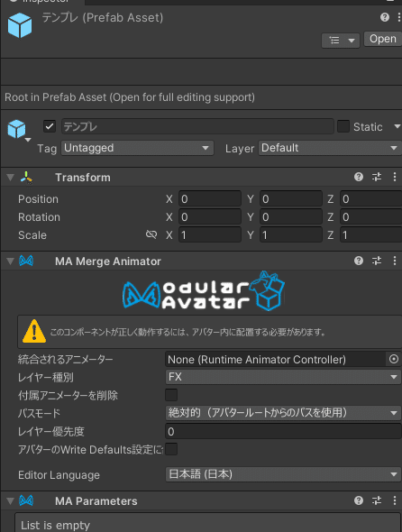The height and width of the screenshot is (532, 402).
Task: Open Transform help reference icon
Action: click(359, 177)
